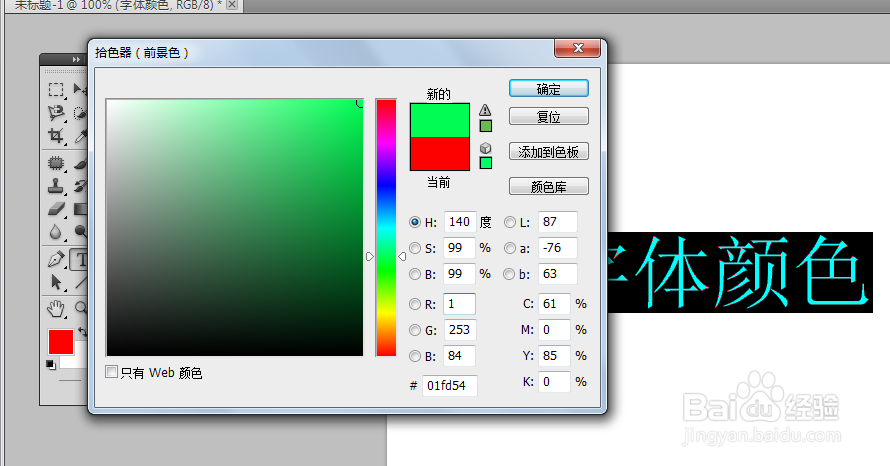
Task: Select the Rectangular Marquee tool
Action: click(x=56, y=90)
